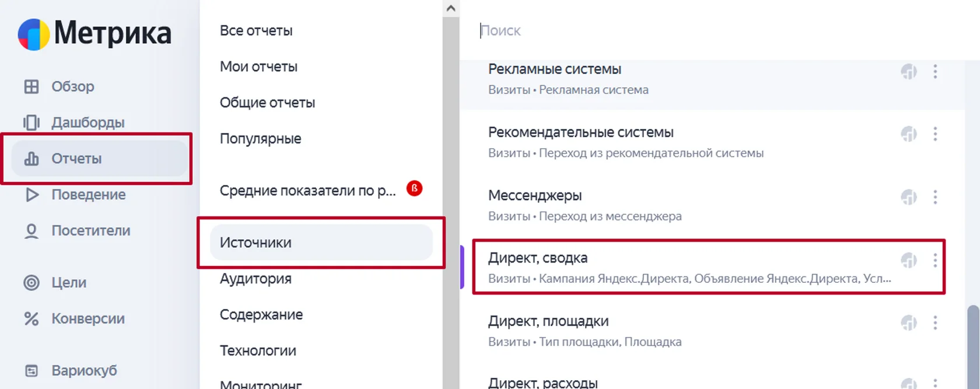Open more options for Рекламные системы
980x389 pixels.
coord(935,72)
